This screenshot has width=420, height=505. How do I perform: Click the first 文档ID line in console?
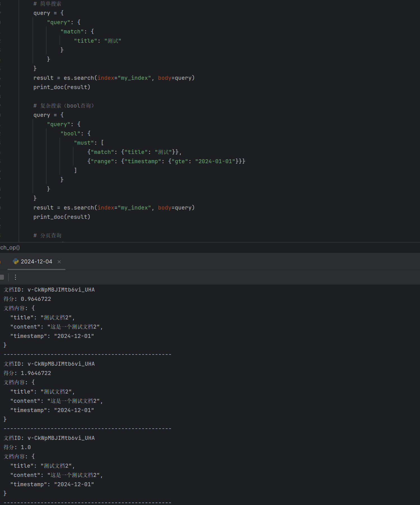click(49, 290)
